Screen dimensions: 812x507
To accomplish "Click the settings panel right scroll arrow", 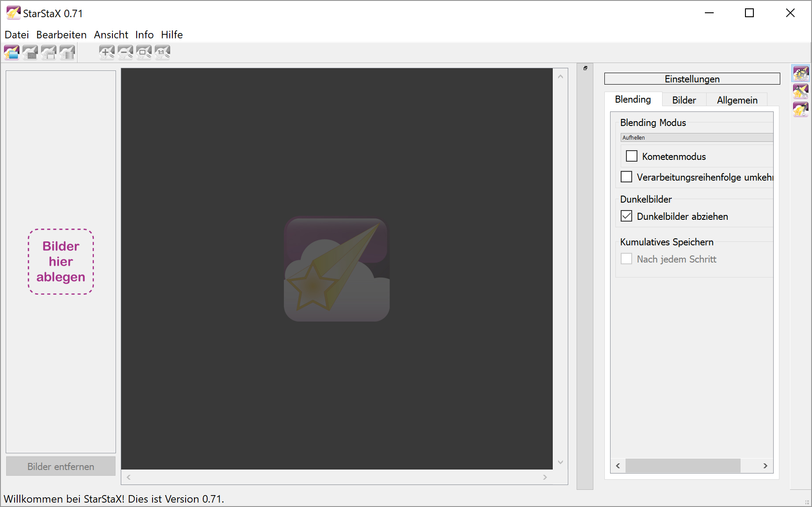I will point(765,466).
